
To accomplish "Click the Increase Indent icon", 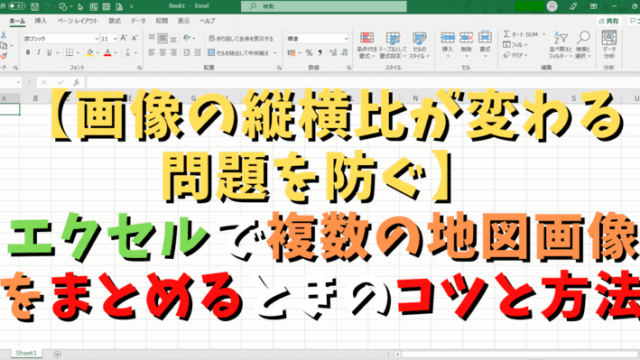I will pos(198,53).
